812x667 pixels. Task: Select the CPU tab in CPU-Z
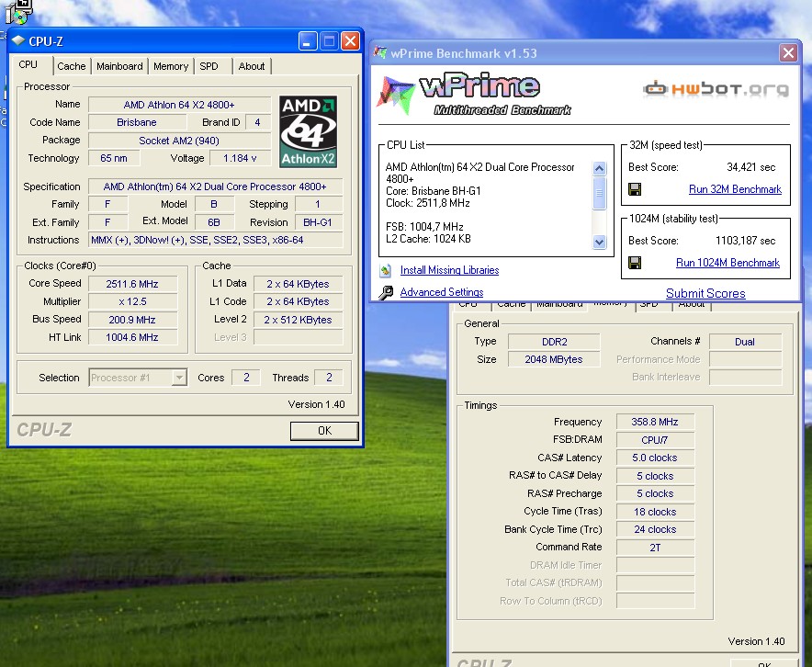point(28,64)
